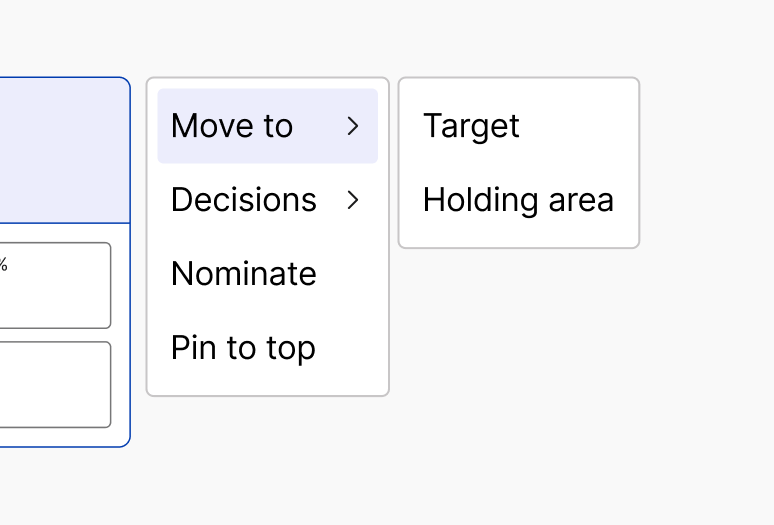Select the light blue card header area

click(64, 150)
